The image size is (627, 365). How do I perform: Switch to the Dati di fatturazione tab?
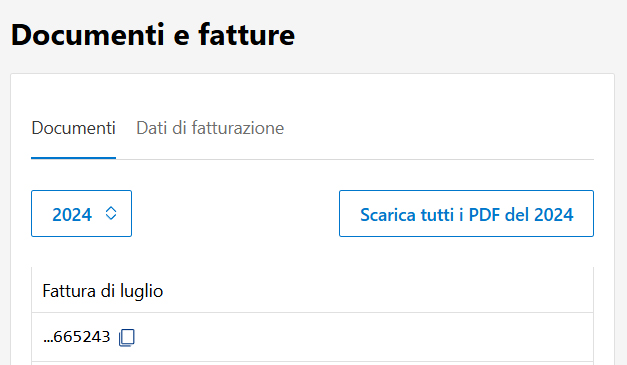[210, 128]
